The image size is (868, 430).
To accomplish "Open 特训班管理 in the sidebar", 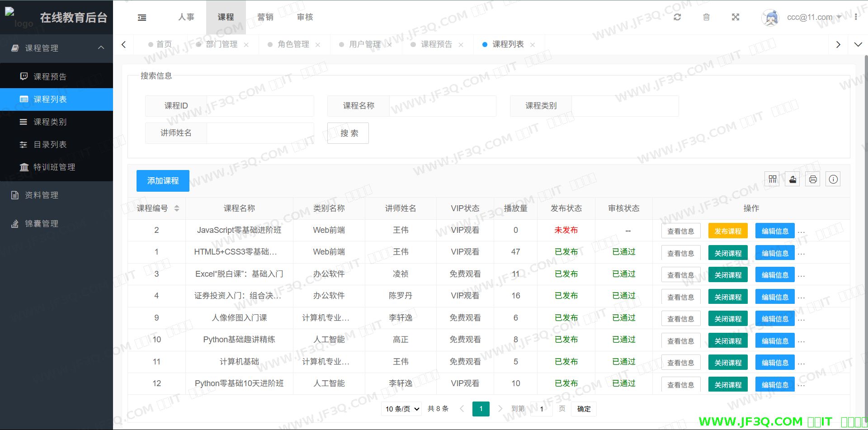I will click(54, 167).
